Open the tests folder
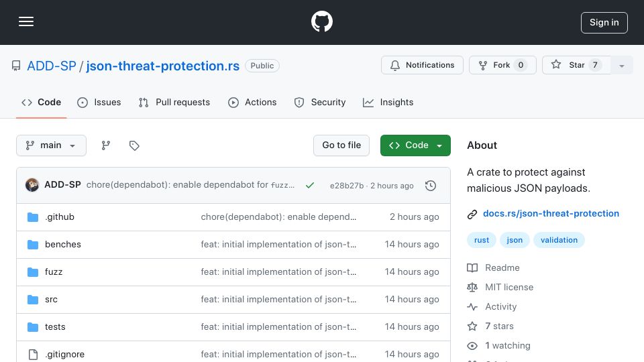 click(55, 326)
